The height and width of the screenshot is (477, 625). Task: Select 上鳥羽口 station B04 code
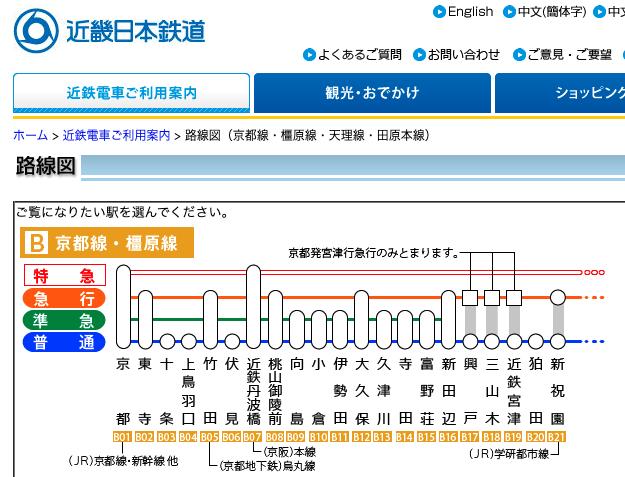click(x=188, y=437)
